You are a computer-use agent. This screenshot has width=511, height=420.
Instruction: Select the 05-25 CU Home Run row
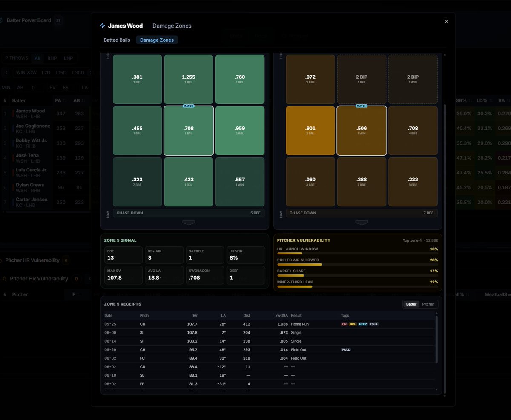(x=269, y=324)
